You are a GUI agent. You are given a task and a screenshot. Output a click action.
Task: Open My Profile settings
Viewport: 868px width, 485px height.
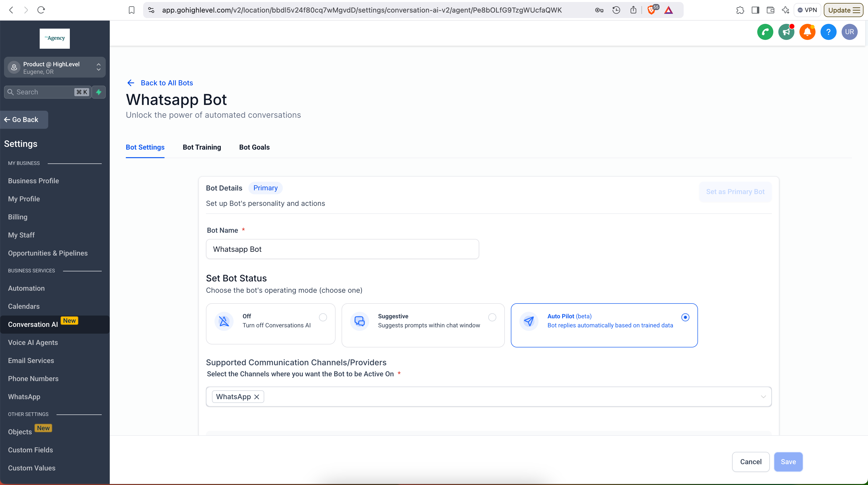pos(24,199)
